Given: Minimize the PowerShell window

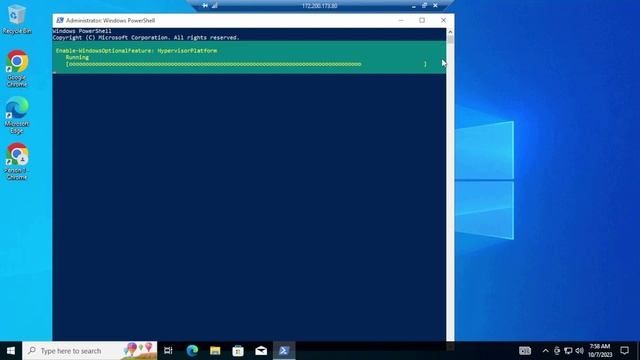Looking at the screenshot, I should coord(401,20).
